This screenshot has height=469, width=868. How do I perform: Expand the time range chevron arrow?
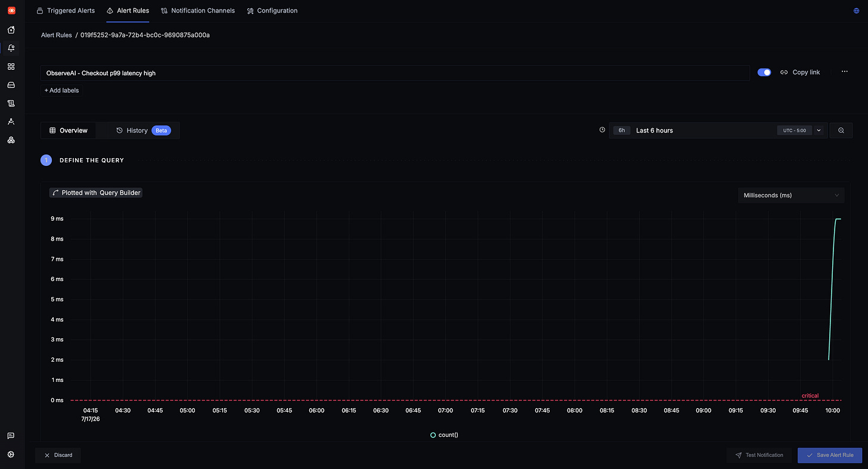(819, 130)
